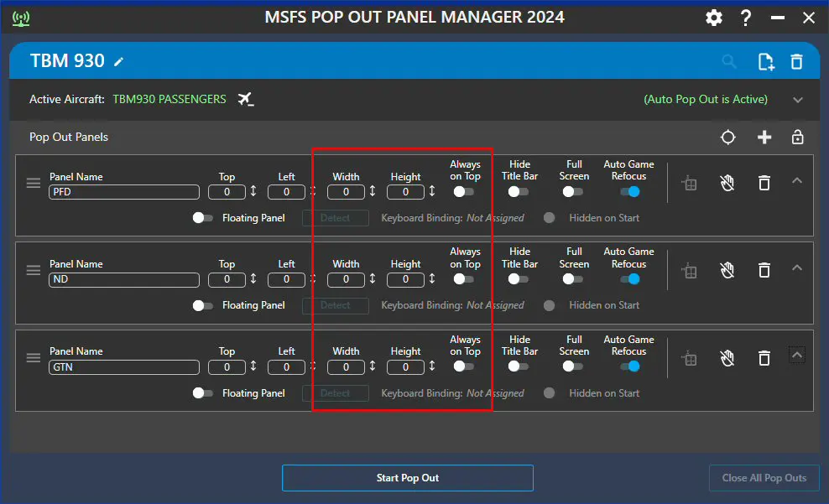Click the Auto Pop Out is Active text
The image size is (829, 504).
pyautogui.click(x=706, y=99)
